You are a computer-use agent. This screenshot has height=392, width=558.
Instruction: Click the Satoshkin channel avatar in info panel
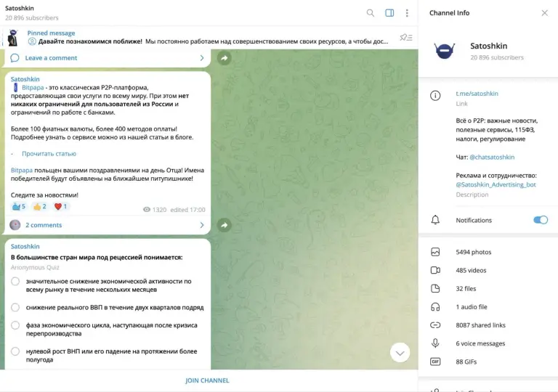(x=444, y=51)
